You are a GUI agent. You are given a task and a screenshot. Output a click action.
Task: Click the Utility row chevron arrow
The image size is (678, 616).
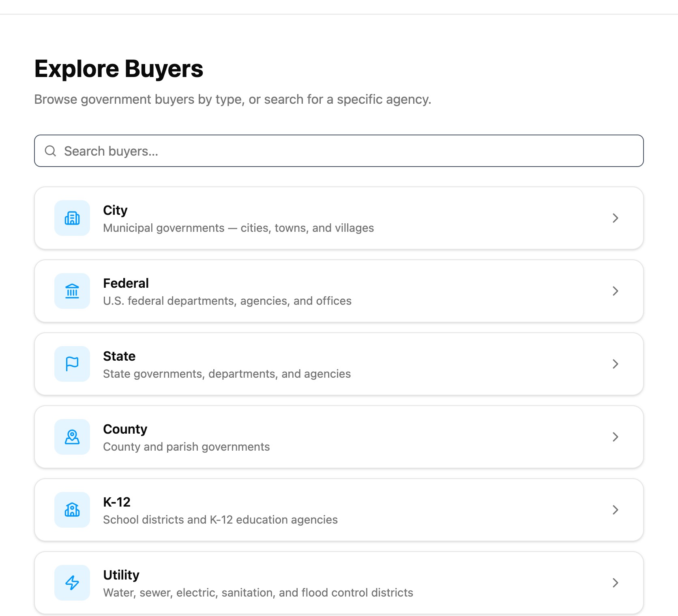tap(615, 583)
